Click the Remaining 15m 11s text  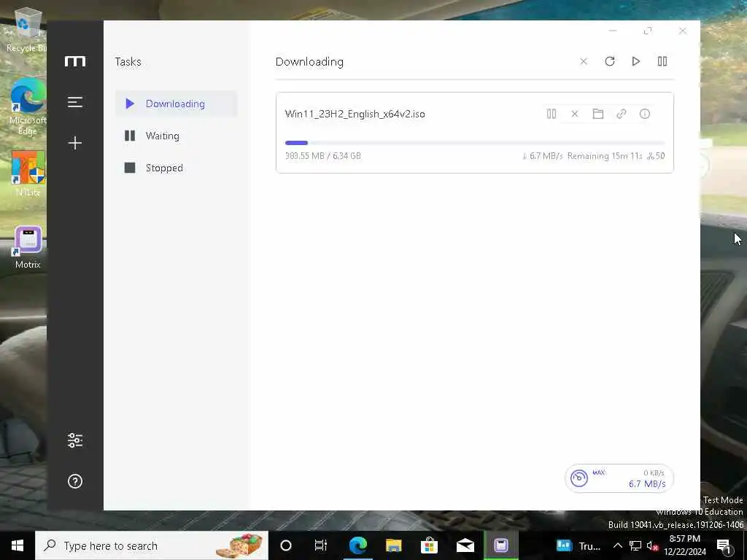pyautogui.click(x=605, y=156)
